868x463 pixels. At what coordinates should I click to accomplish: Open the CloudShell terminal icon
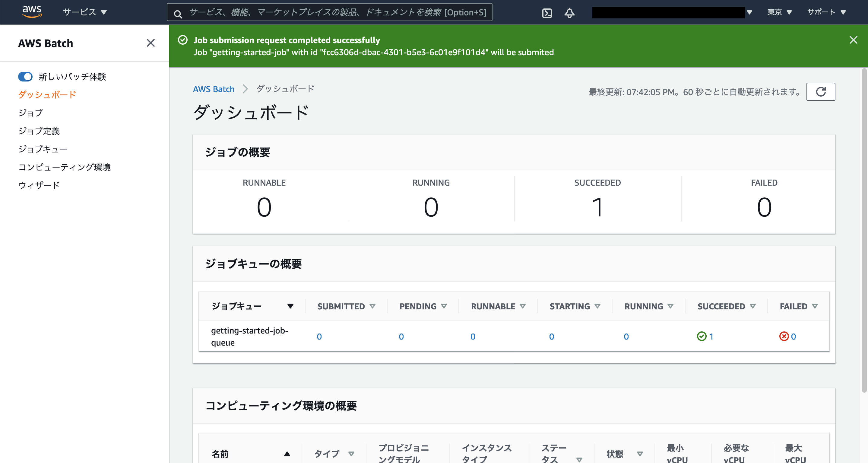547,13
